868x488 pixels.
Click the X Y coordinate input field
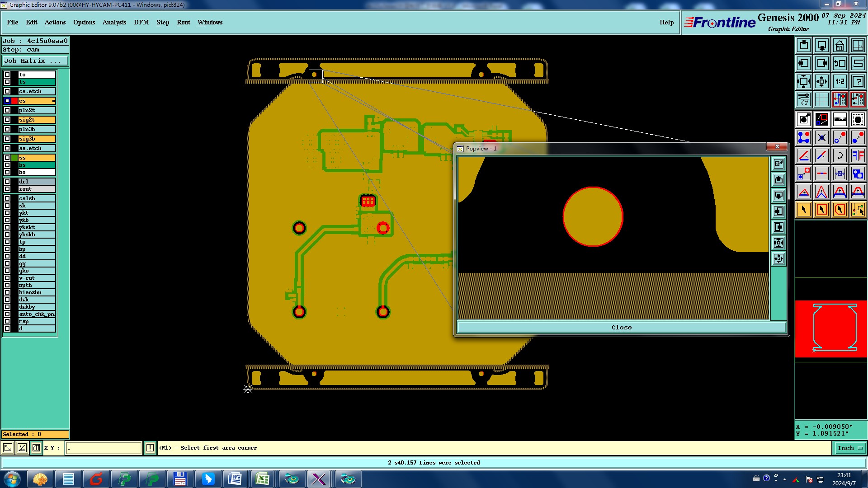pos(104,448)
